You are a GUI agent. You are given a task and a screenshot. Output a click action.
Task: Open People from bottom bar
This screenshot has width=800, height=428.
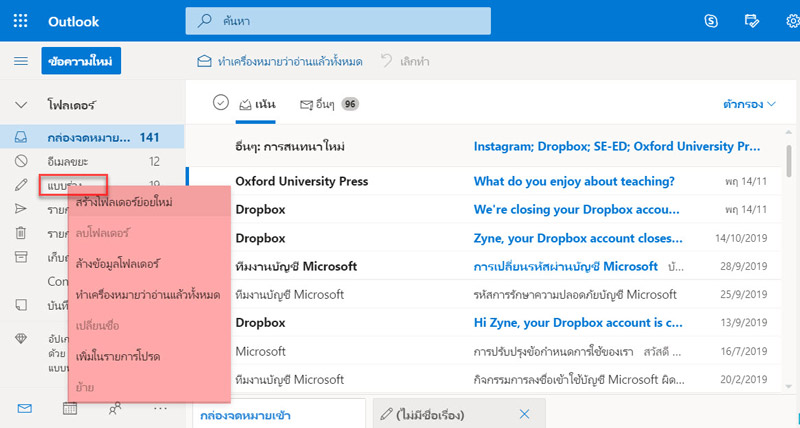115,408
